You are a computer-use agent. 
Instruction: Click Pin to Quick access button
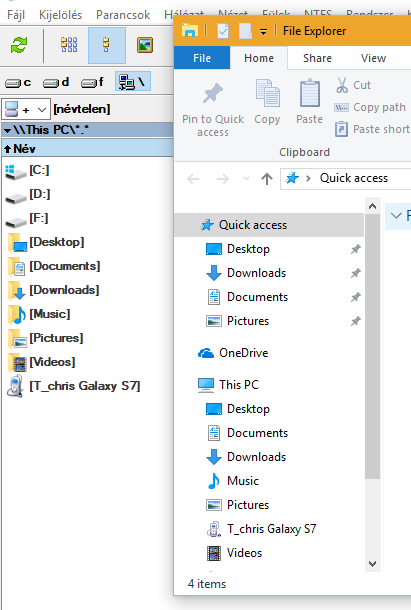pos(213,110)
